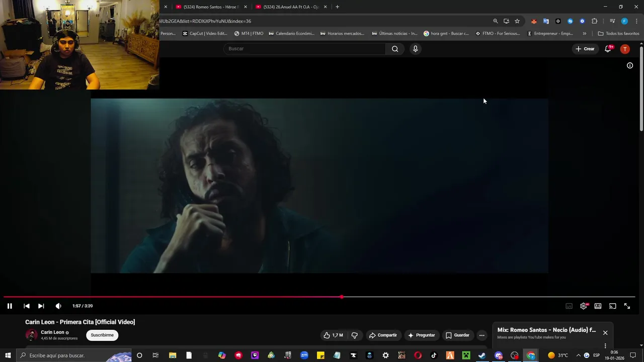The width and height of the screenshot is (644, 362).
Task: Click the YouTube search magnifier button
Action: (x=395, y=49)
